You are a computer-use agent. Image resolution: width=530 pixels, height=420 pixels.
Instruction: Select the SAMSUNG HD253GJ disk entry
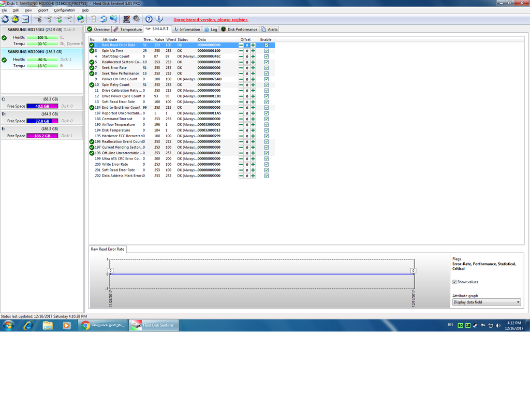[41, 37]
